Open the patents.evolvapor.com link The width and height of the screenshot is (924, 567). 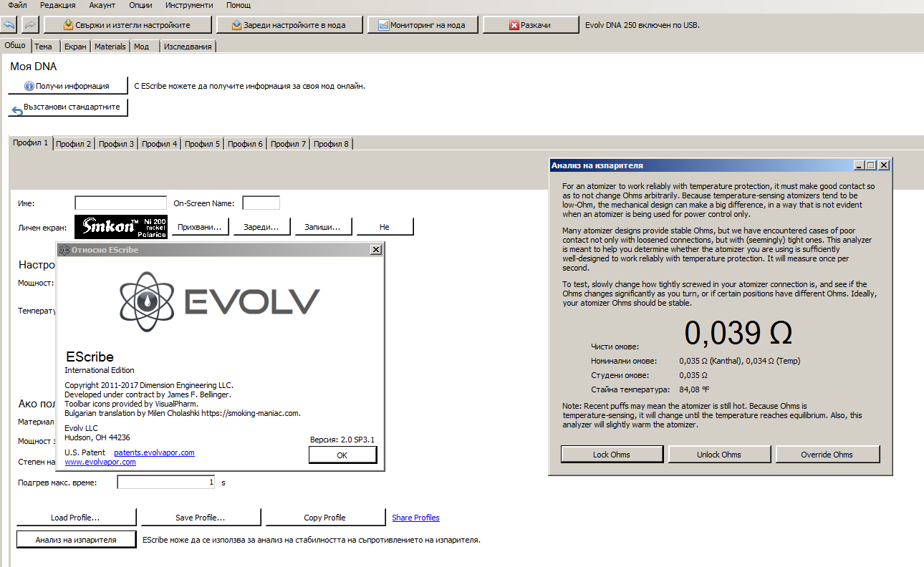tap(154, 452)
